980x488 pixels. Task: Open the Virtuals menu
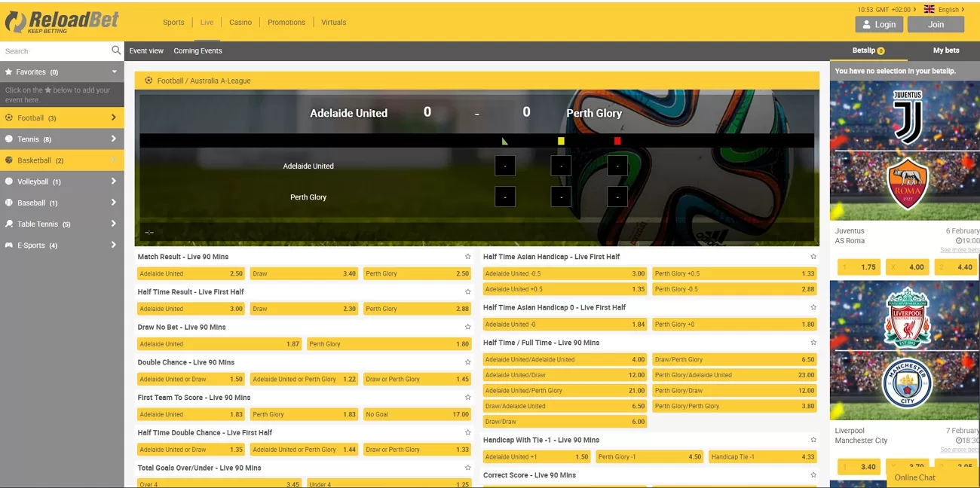tap(334, 22)
